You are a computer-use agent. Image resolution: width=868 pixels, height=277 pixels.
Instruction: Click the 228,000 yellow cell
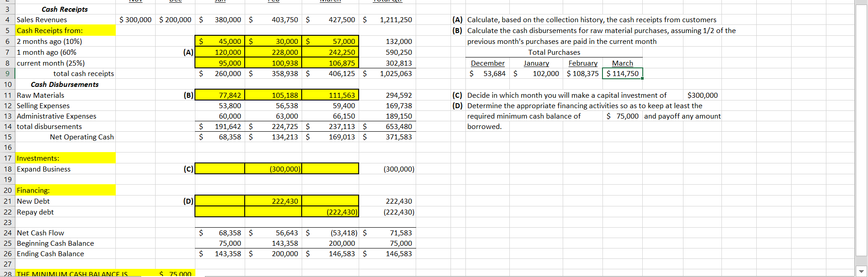(273, 52)
